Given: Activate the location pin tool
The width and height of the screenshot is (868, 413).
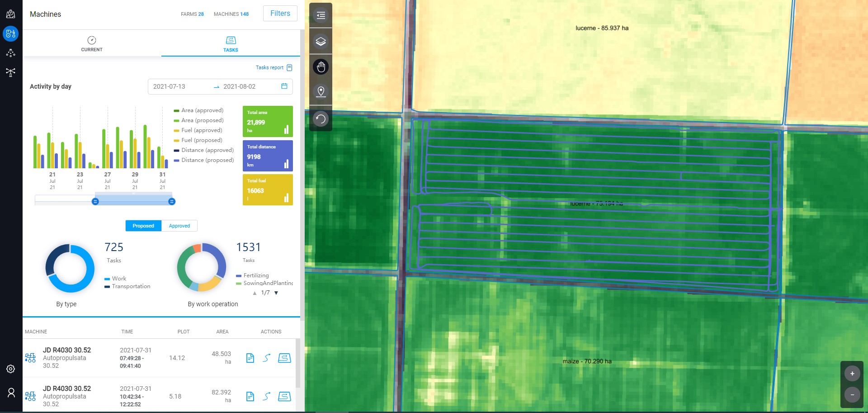Looking at the screenshot, I should click(x=321, y=92).
